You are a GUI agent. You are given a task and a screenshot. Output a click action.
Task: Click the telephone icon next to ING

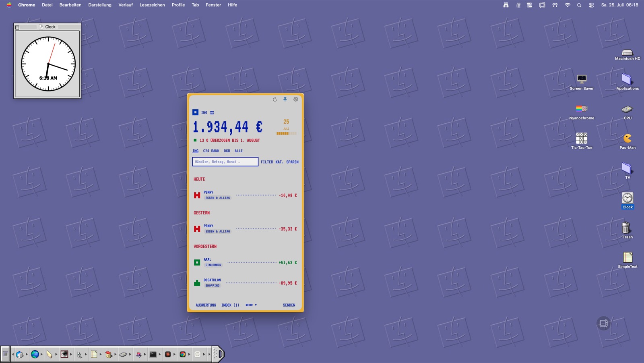[x=212, y=113]
